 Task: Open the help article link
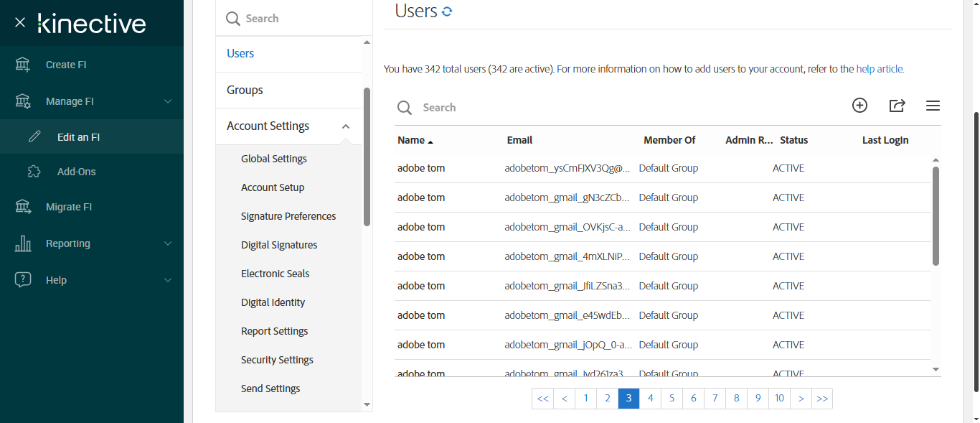tap(880, 70)
